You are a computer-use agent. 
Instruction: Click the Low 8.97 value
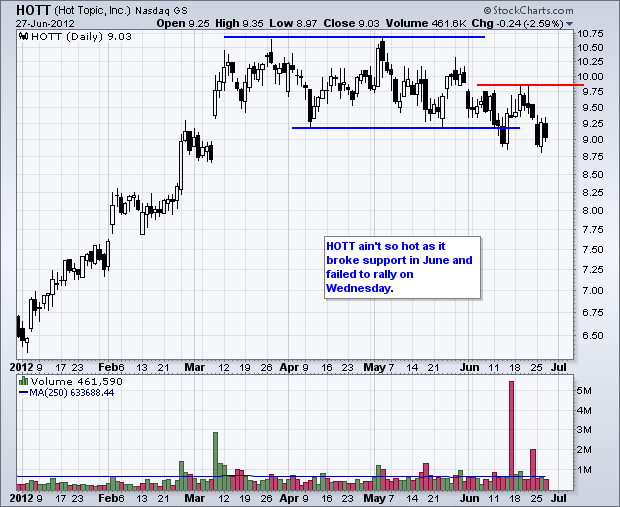click(x=293, y=23)
